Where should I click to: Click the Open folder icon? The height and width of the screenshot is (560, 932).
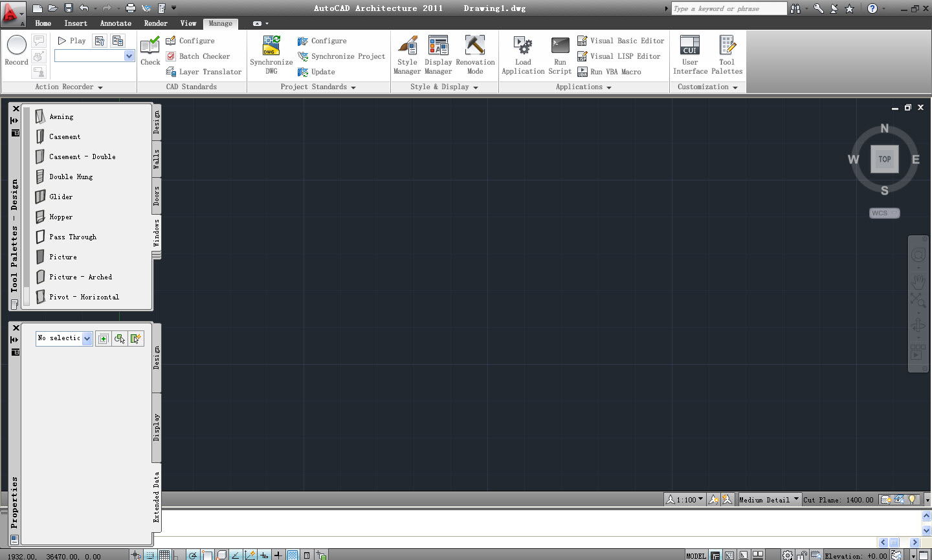coord(52,8)
